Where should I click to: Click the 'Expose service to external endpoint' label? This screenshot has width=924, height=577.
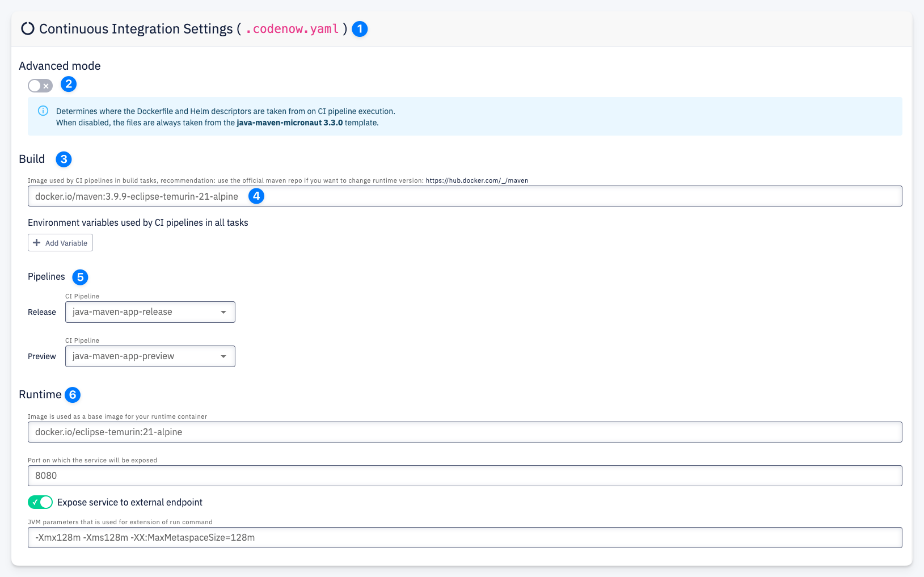pyautogui.click(x=130, y=502)
